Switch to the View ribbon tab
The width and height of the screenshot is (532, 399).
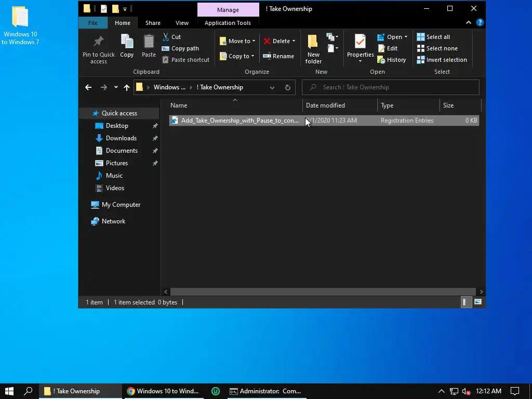182,23
